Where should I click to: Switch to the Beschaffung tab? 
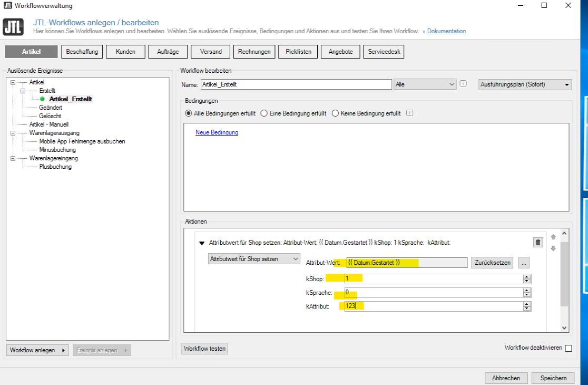point(82,52)
